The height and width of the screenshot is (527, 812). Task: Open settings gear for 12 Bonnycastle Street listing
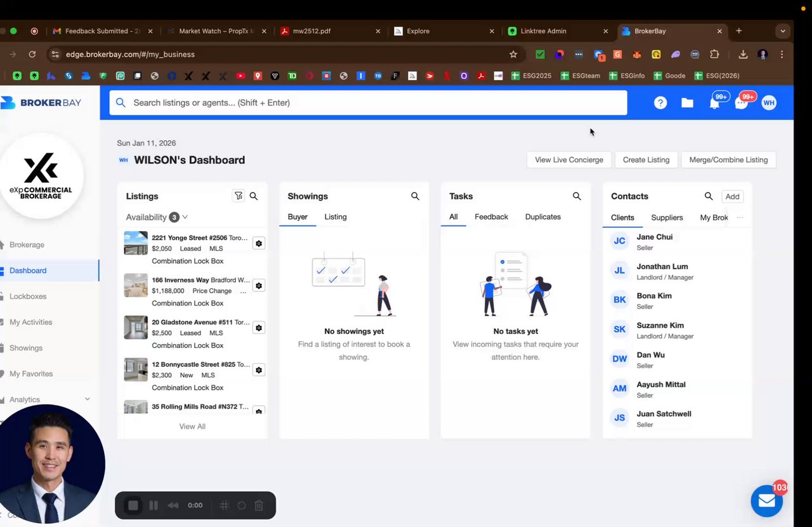(x=259, y=370)
